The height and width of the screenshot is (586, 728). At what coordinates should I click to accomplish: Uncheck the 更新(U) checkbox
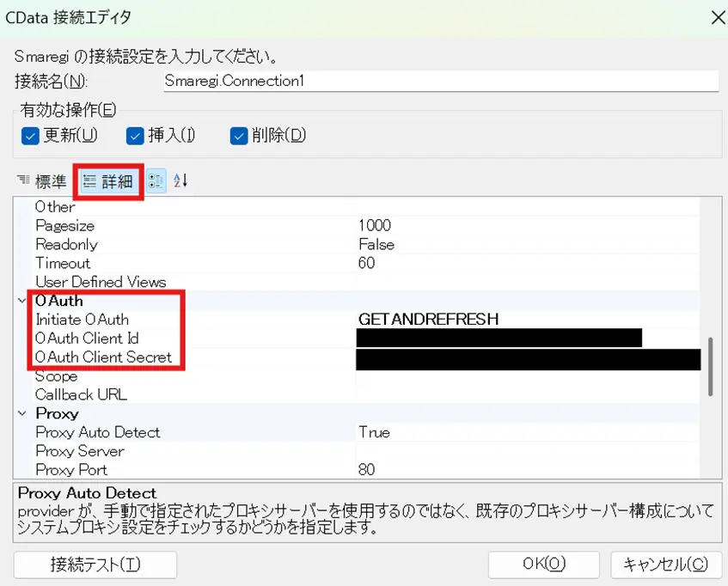(x=30, y=137)
